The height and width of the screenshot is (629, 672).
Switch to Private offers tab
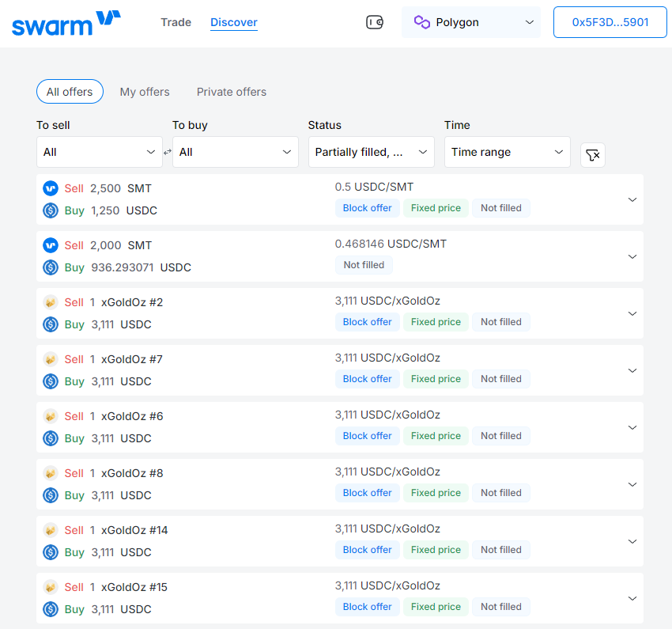(x=232, y=92)
